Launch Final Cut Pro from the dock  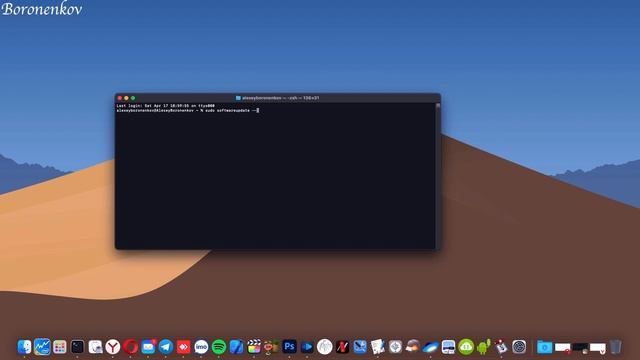click(254, 347)
